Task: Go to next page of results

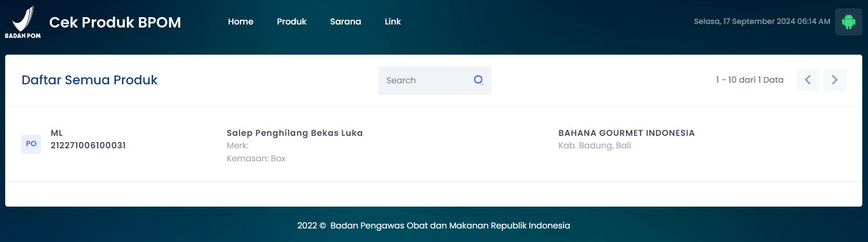Action: click(835, 80)
